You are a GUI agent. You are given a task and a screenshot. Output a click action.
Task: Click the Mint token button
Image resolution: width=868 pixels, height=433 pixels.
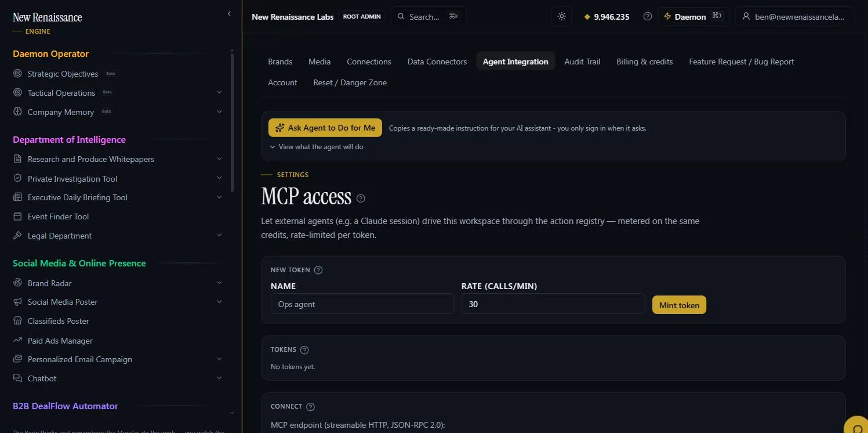pyautogui.click(x=679, y=305)
